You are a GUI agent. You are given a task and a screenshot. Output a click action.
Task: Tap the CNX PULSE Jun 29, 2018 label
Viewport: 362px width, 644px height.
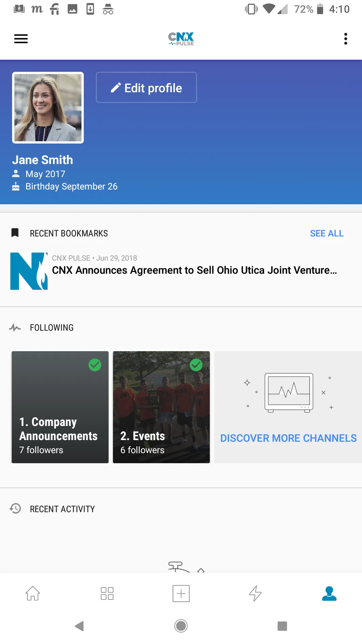[95, 258]
